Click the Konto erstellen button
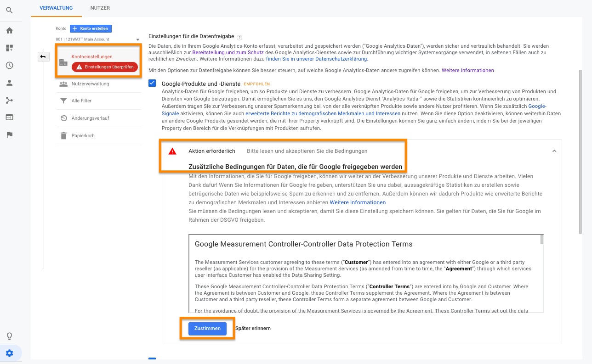This screenshot has width=592, height=364. coord(91,28)
